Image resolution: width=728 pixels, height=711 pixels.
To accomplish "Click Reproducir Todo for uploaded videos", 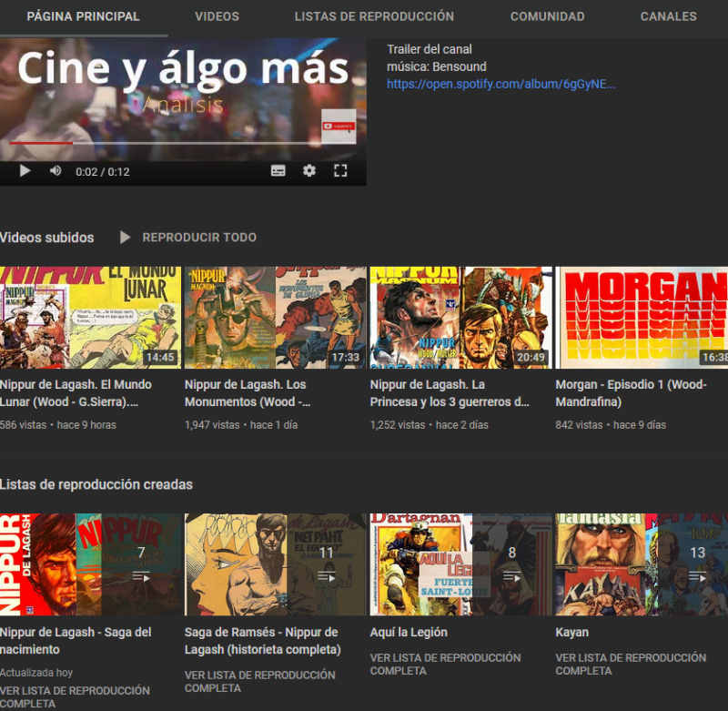I will point(199,238).
